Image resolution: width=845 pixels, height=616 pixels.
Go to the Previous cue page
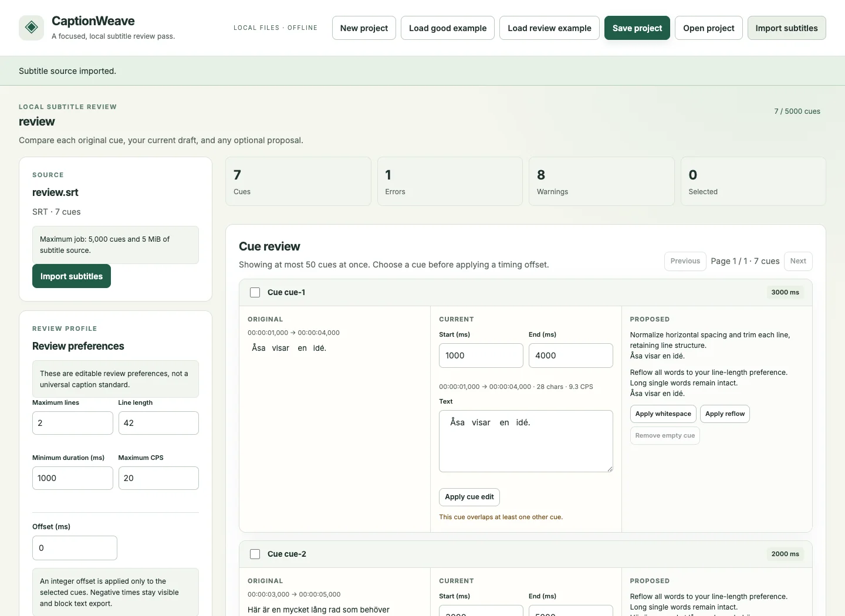click(x=685, y=261)
